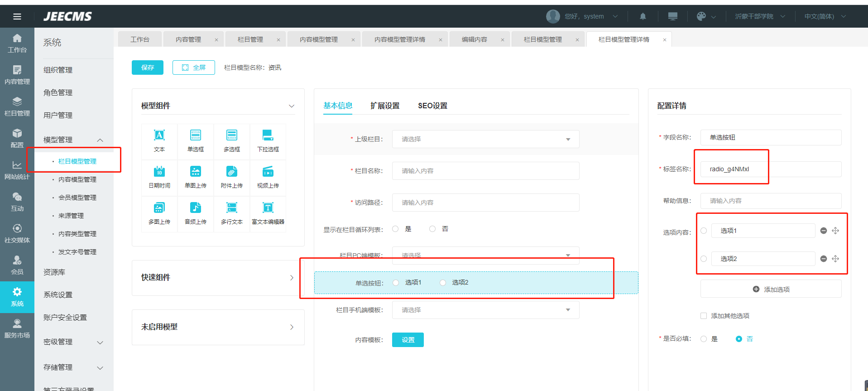868x391 pixels.
Task: Select 否 for 显示在栏目循环列表
Action: (x=432, y=229)
